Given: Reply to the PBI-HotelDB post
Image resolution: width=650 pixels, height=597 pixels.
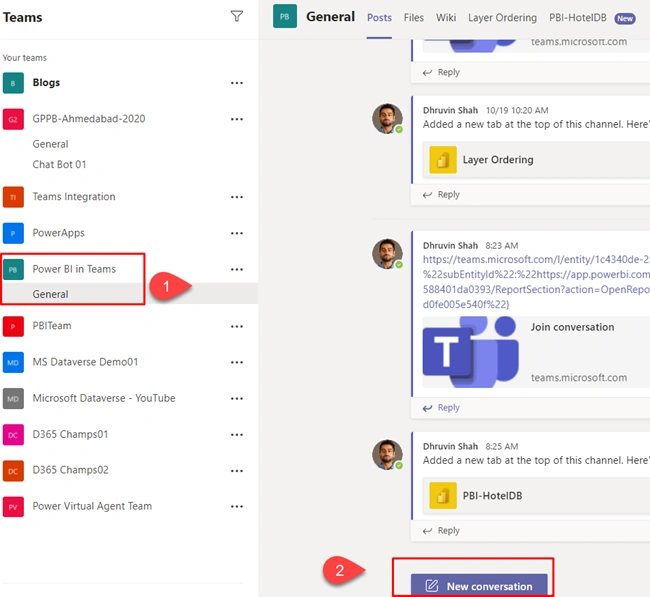Looking at the screenshot, I should point(441,530).
